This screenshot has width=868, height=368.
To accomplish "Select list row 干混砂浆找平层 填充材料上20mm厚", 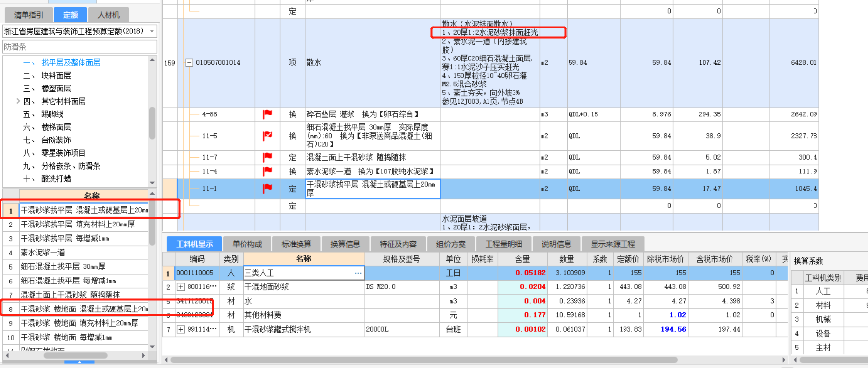I will (x=83, y=225).
